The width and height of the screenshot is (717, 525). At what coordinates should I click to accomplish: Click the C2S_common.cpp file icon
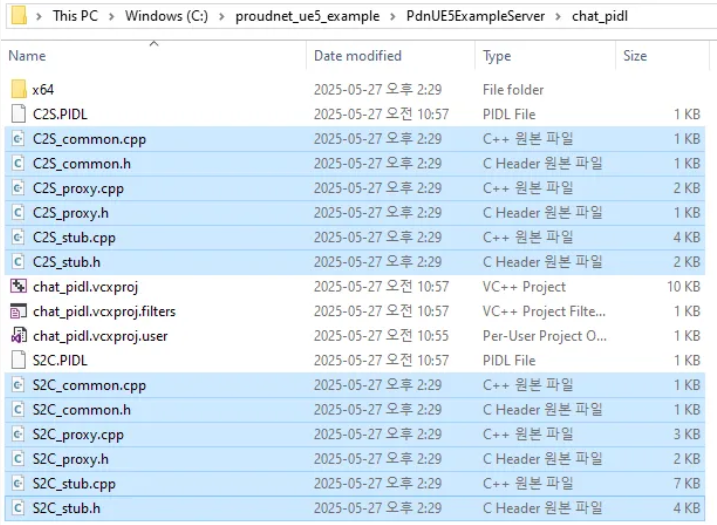(x=18, y=139)
